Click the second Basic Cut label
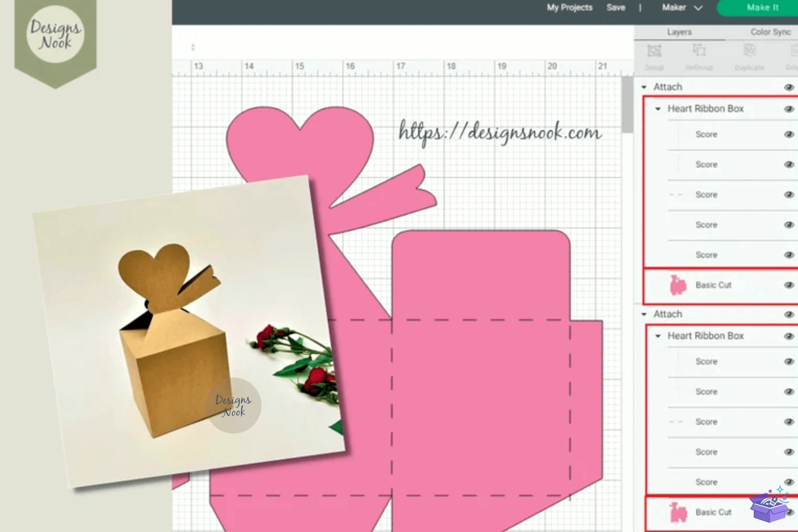Screen dimensions: 798x532 pos(713,513)
